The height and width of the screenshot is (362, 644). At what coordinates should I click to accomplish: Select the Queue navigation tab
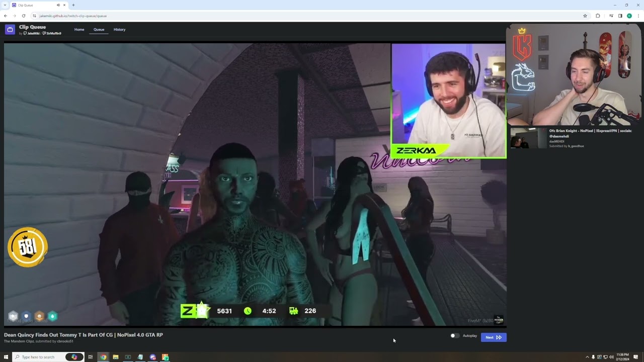point(99,30)
